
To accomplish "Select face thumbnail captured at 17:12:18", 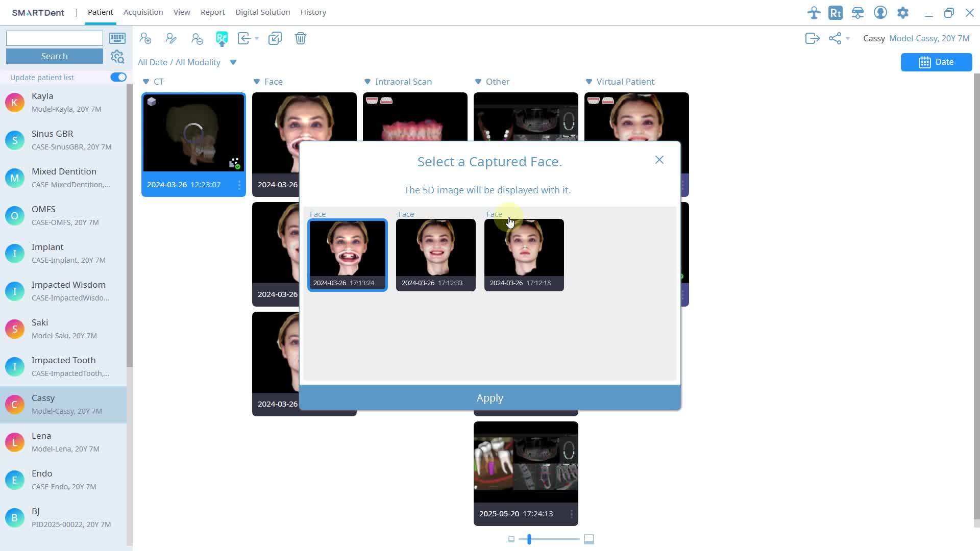I will point(524,255).
